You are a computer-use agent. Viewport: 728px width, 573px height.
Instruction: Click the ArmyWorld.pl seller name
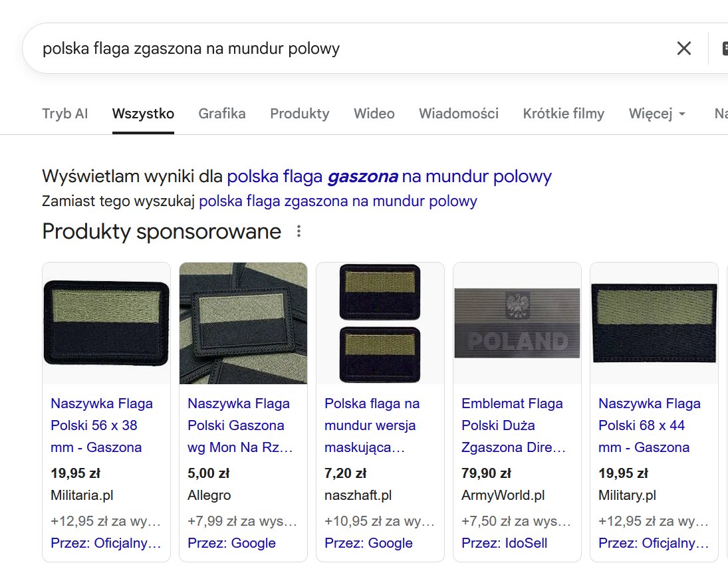click(x=503, y=495)
